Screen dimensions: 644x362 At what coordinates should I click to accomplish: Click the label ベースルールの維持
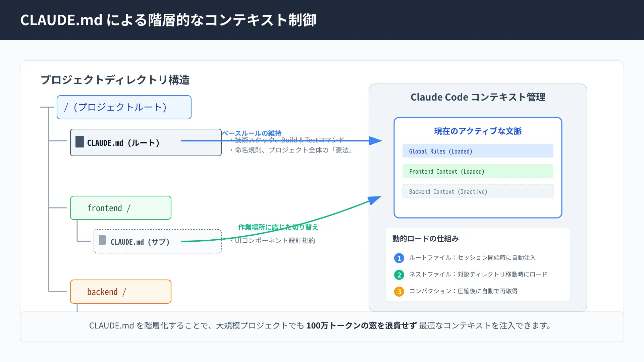[252, 133]
